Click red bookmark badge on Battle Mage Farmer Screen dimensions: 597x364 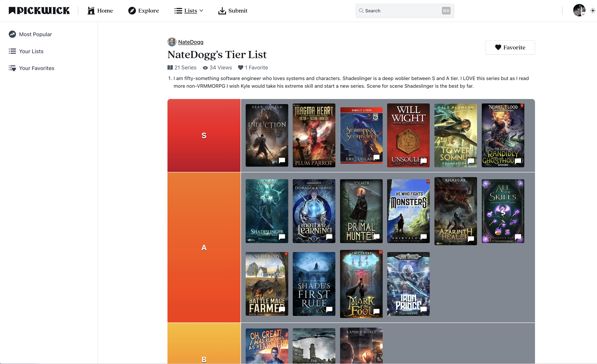(x=286, y=254)
